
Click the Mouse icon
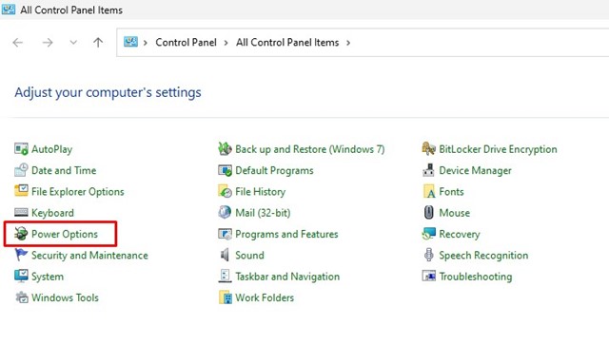tap(429, 212)
